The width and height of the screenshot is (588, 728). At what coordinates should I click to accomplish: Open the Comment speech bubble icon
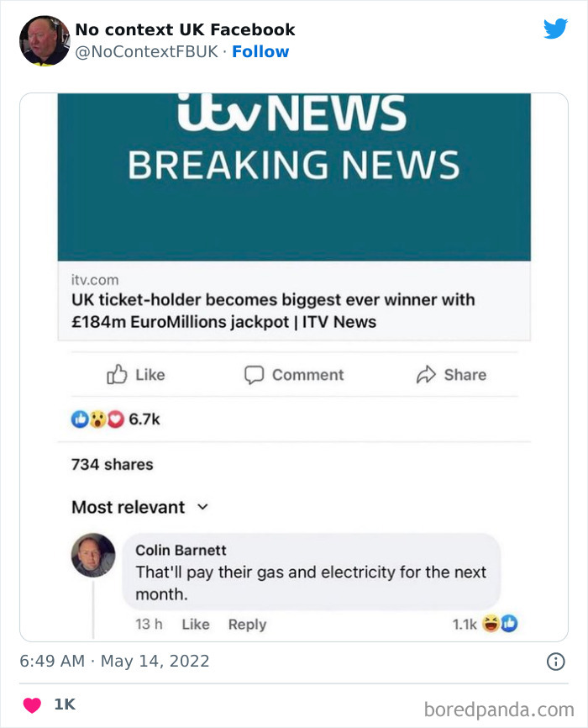[x=253, y=374]
